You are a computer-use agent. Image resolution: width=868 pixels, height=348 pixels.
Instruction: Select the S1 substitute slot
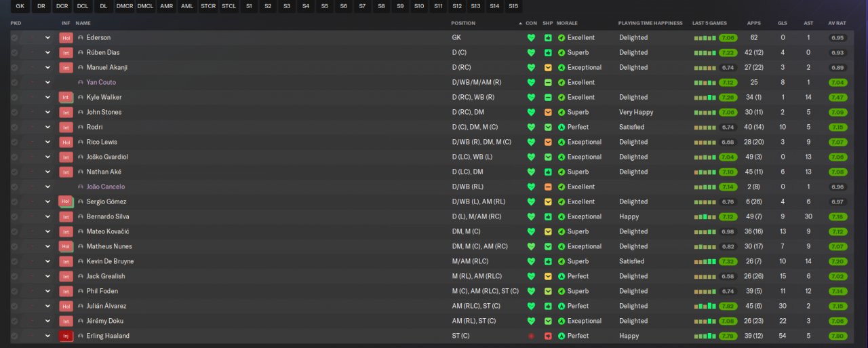pos(250,7)
